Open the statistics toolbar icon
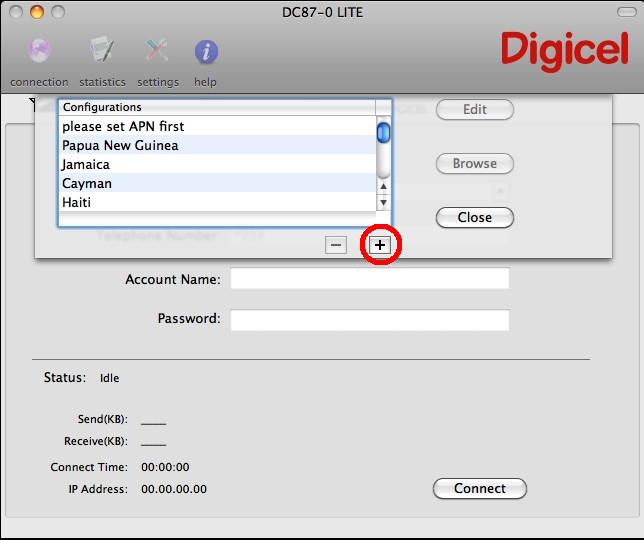Viewport: 644px width, 540px height. (x=102, y=52)
